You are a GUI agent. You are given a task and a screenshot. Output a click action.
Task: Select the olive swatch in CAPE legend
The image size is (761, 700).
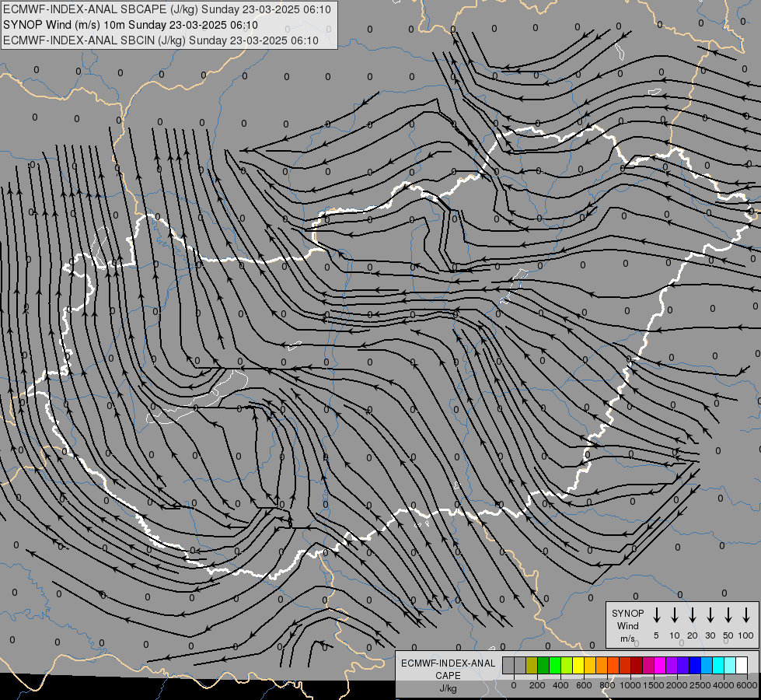(x=532, y=665)
